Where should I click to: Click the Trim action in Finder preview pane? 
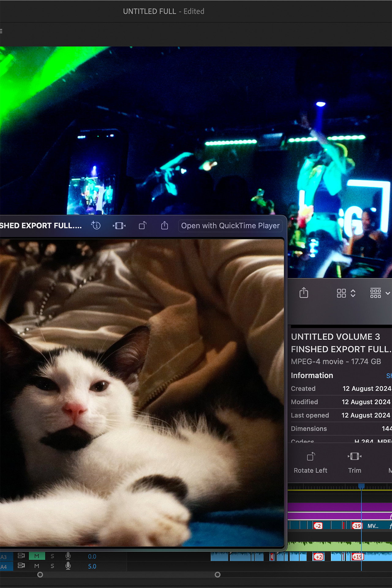point(355,463)
